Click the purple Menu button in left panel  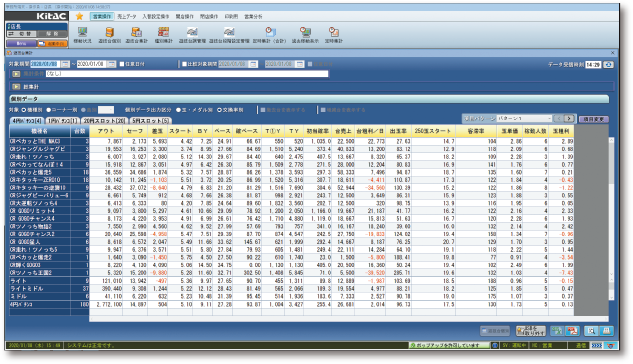pyautogui.click(x=21, y=43)
